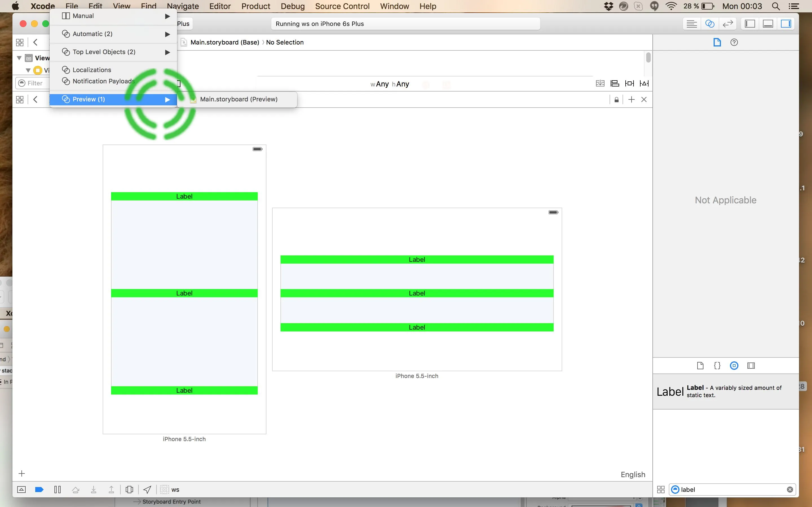Show the Object library icon
The height and width of the screenshot is (507, 812).
[734, 366]
